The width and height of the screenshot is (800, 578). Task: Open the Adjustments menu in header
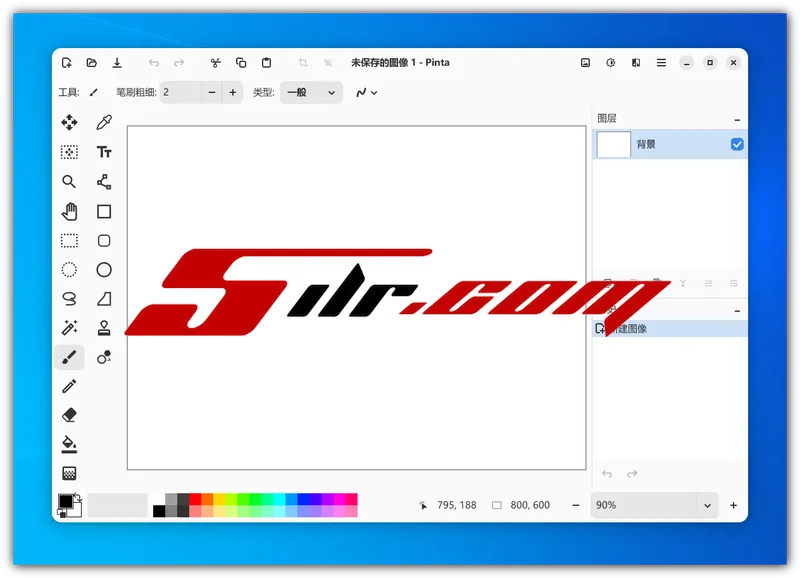point(611,63)
